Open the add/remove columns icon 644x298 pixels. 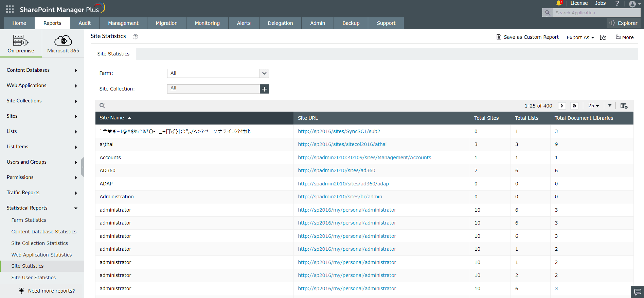(x=624, y=106)
